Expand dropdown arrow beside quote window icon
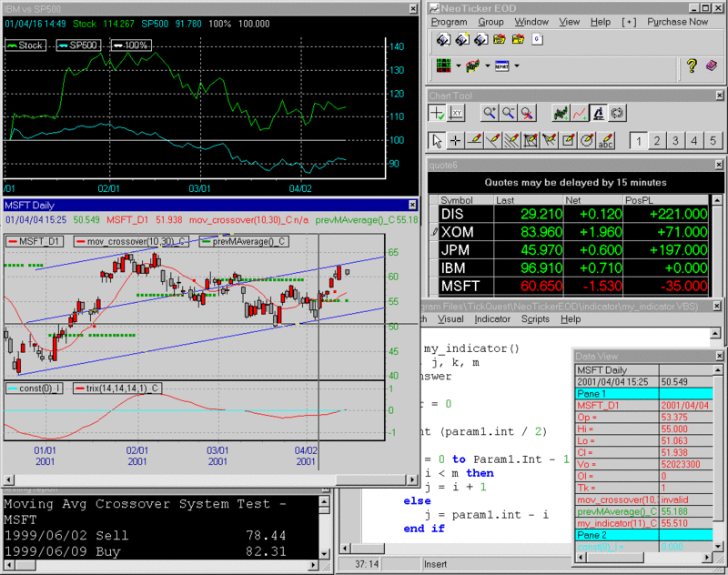Screen dimensions: 728x575 pos(459,66)
